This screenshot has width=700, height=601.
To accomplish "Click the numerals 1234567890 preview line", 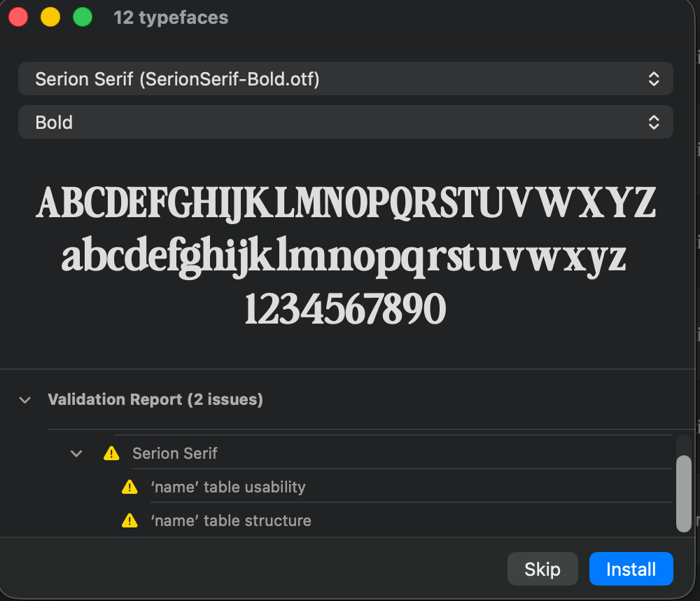I will pyautogui.click(x=345, y=309).
